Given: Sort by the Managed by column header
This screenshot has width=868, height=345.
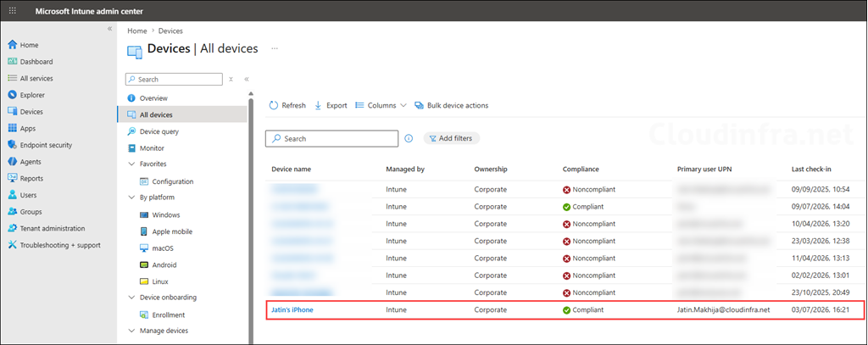Looking at the screenshot, I should pyautogui.click(x=405, y=169).
